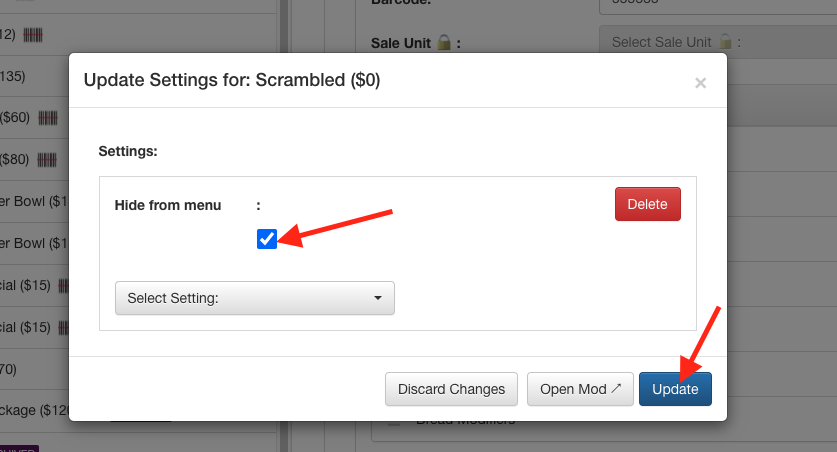Click the barcode icon beside ($80)
This screenshot has height=452, width=837.
tap(48, 160)
